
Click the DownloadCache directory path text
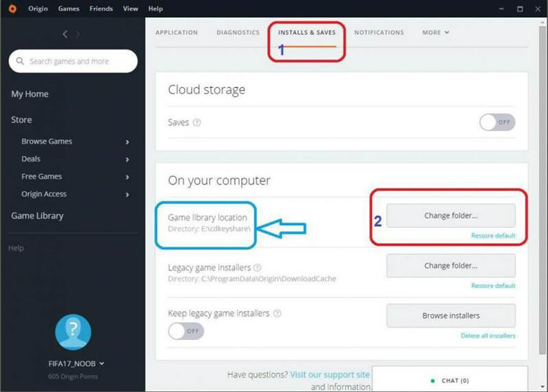pos(252,279)
